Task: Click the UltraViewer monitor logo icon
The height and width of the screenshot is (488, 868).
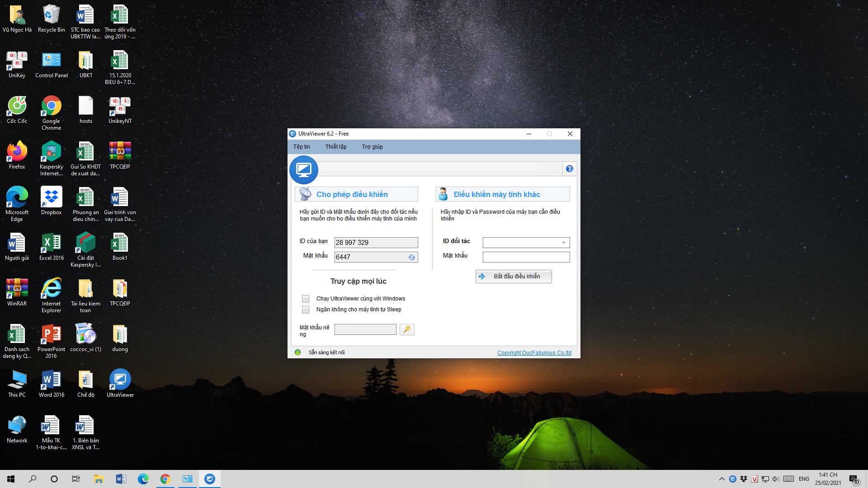Action: click(304, 170)
